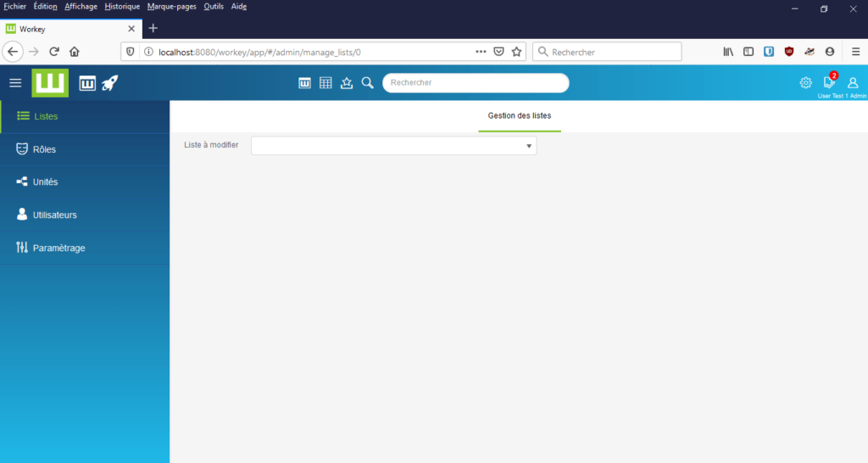Open Firefox page actions three-dot menu

tap(481, 52)
